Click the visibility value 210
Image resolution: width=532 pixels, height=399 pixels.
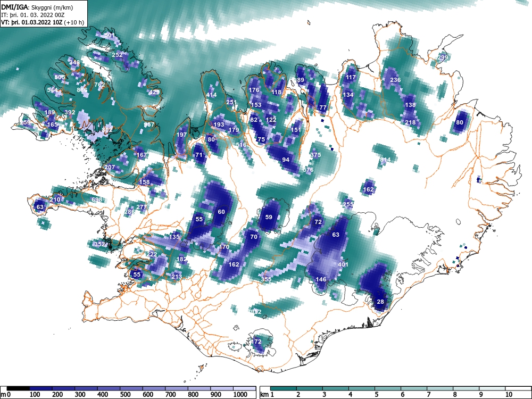click(55, 199)
